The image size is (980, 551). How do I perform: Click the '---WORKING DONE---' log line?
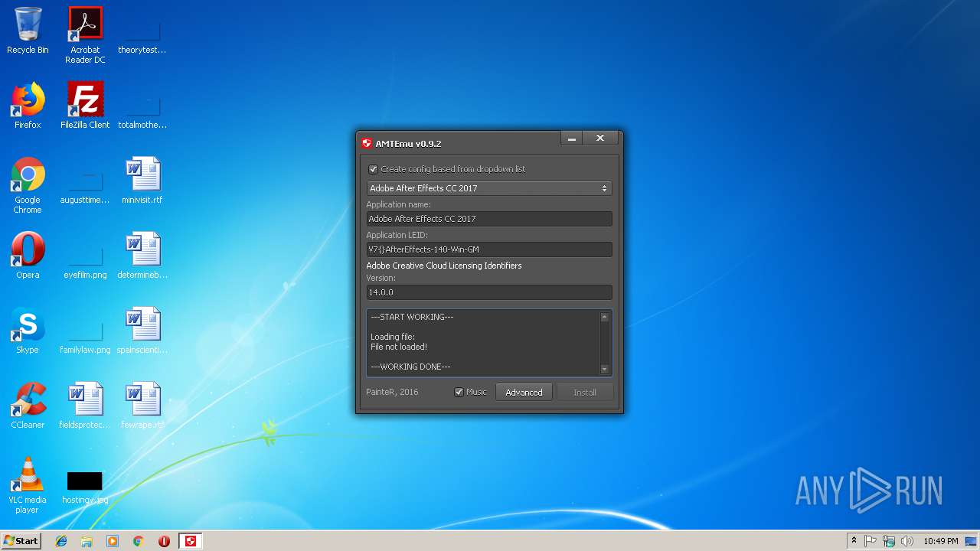[410, 367]
